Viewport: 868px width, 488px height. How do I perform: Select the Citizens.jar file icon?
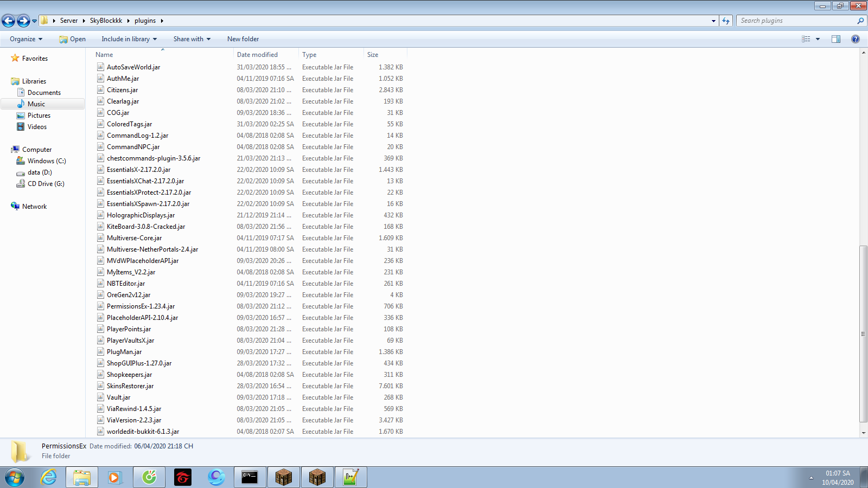[x=100, y=90]
